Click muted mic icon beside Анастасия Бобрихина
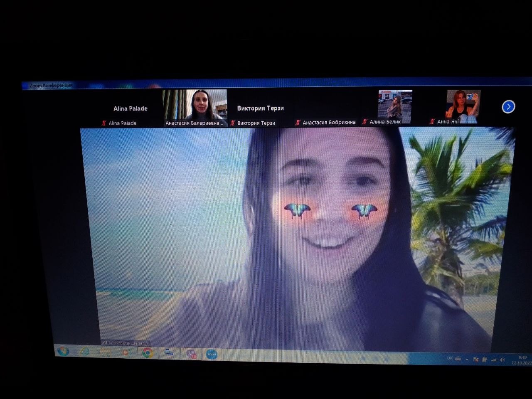 [298, 123]
